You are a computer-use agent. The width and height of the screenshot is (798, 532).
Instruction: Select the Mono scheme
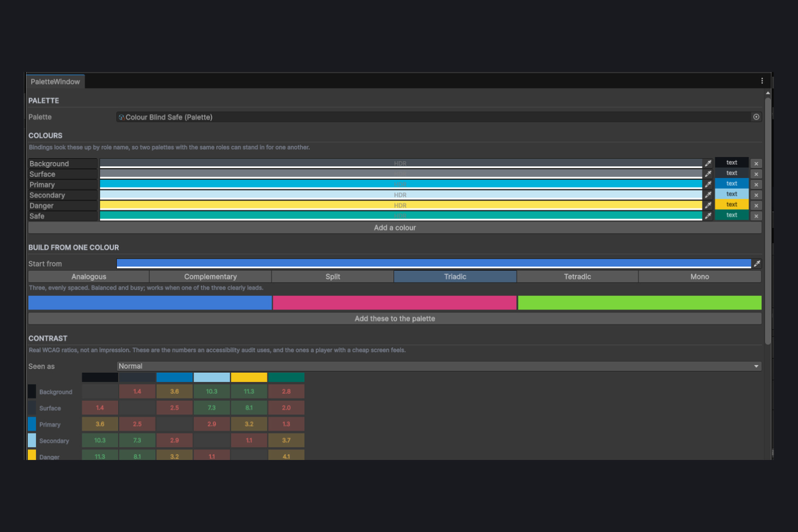pos(700,277)
